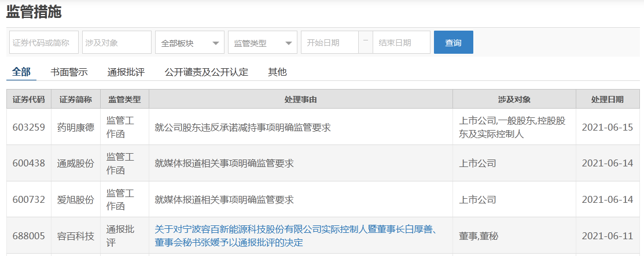Click 药明康德 row's 涉及对象 cell

[x=514, y=127]
